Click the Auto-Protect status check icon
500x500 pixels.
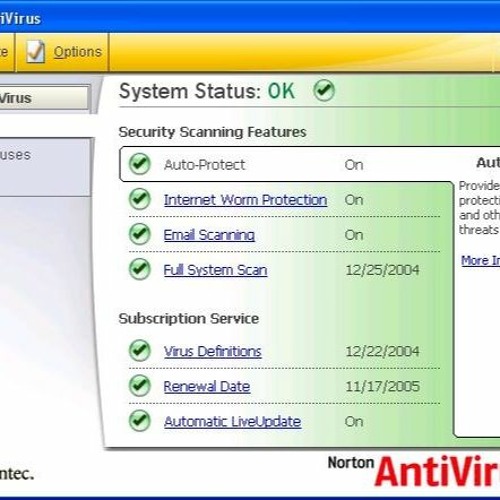pyautogui.click(x=140, y=164)
